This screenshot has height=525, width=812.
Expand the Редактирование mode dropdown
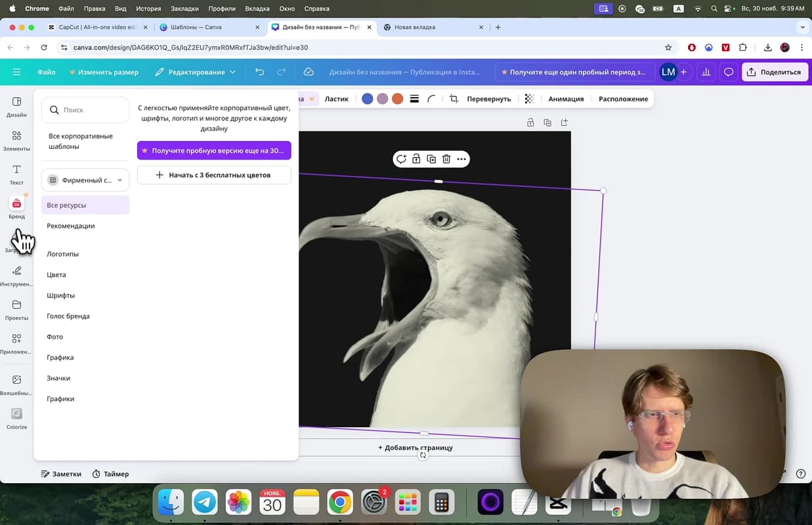click(195, 72)
